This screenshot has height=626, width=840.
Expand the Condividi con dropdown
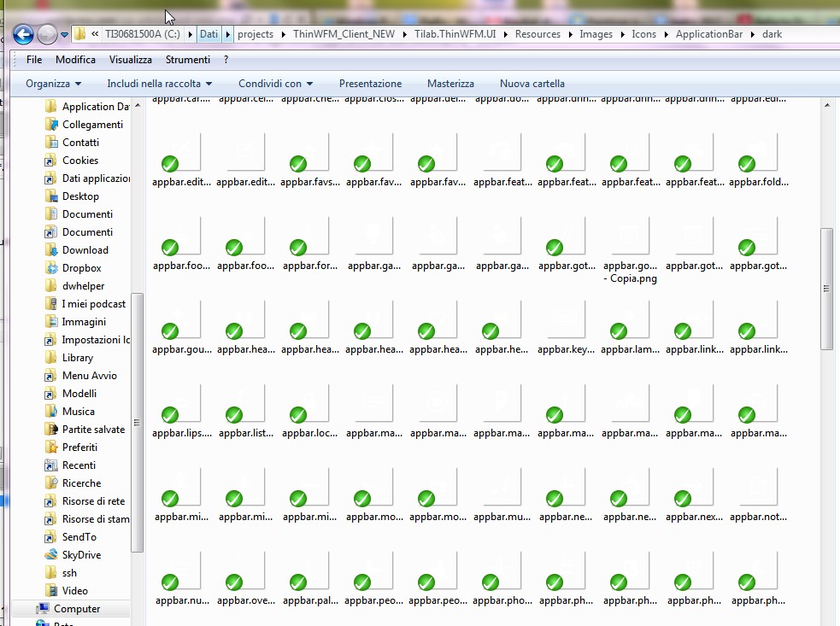tap(275, 84)
